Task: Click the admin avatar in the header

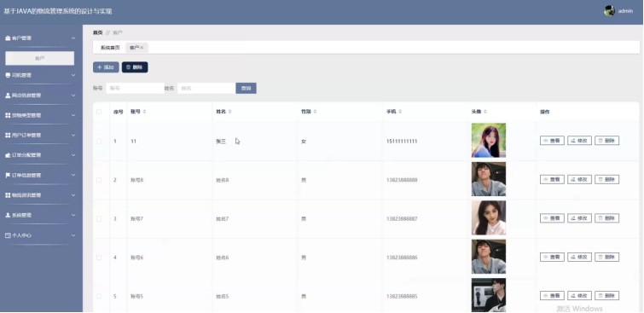Action: point(609,11)
